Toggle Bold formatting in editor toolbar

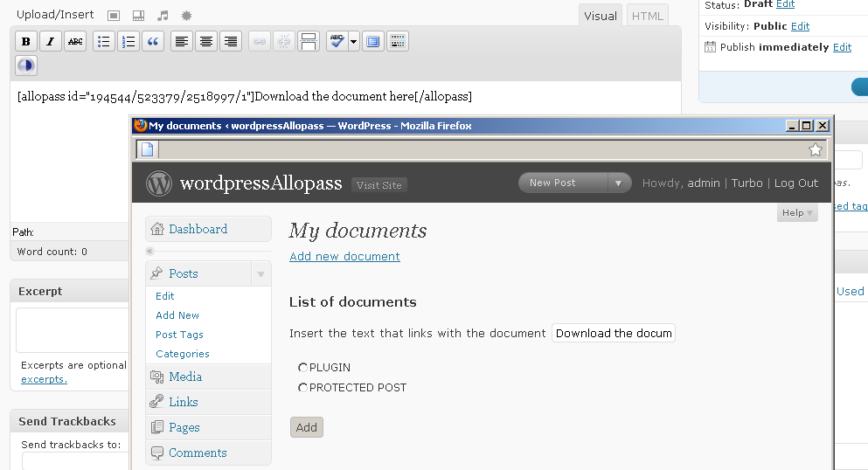pyautogui.click(x=26, y=41)
